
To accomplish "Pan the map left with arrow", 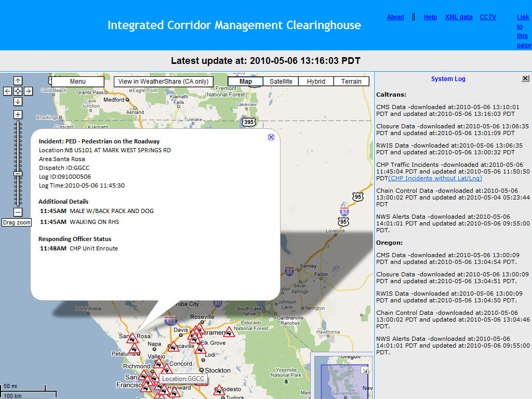I will point(7,91).
